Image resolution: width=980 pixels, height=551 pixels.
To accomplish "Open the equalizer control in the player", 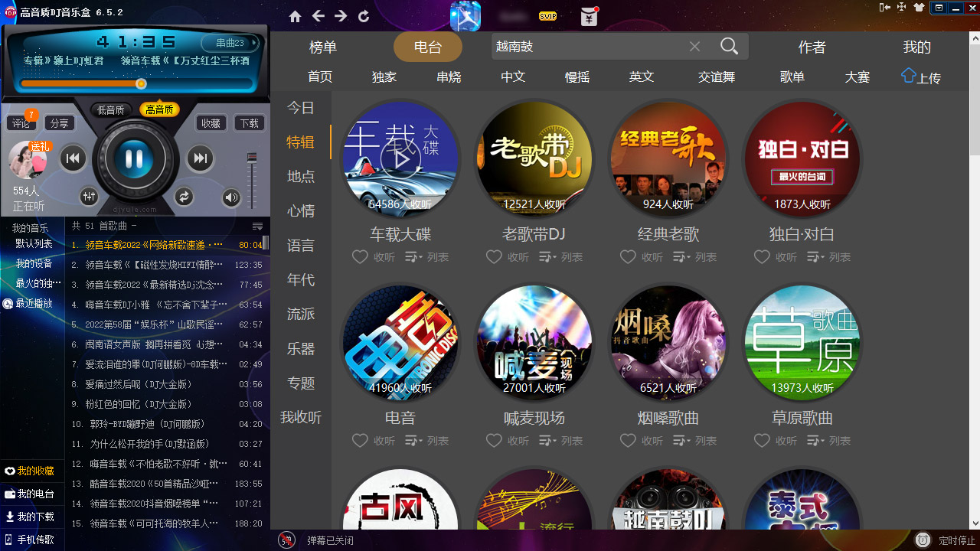I will [x=89, y=197].
